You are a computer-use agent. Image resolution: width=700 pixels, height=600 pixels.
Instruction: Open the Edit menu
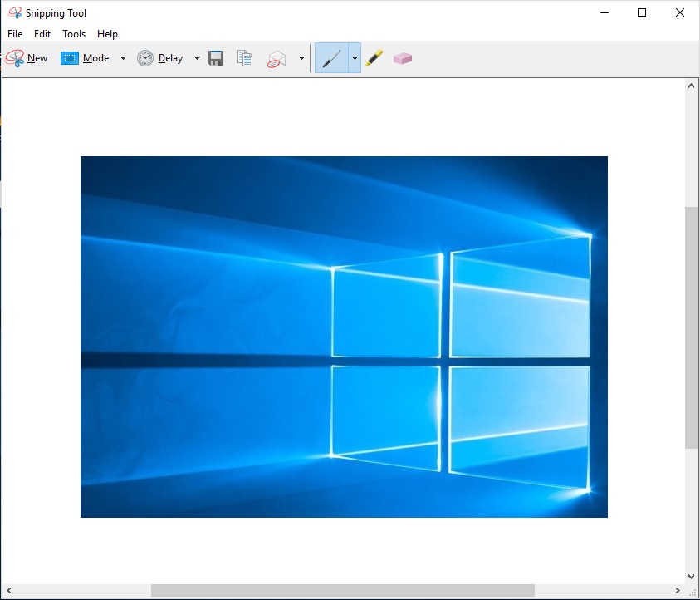click(x=42, y=34)
